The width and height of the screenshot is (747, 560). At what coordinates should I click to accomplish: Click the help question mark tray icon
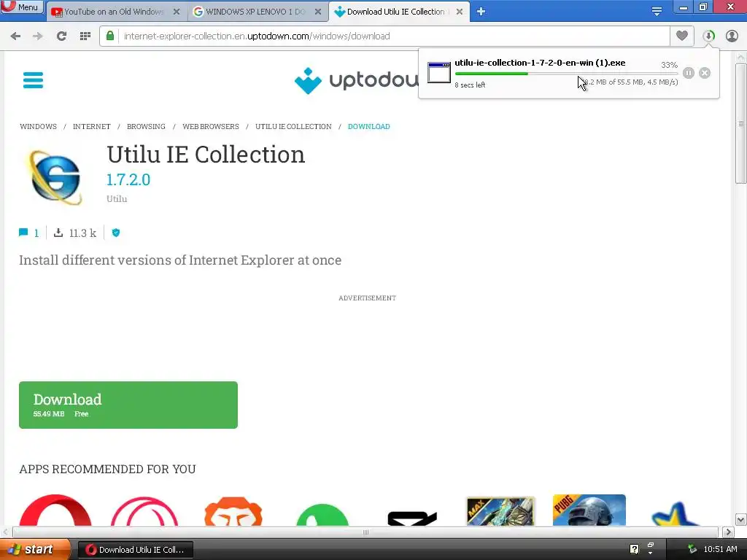point(634,549)
